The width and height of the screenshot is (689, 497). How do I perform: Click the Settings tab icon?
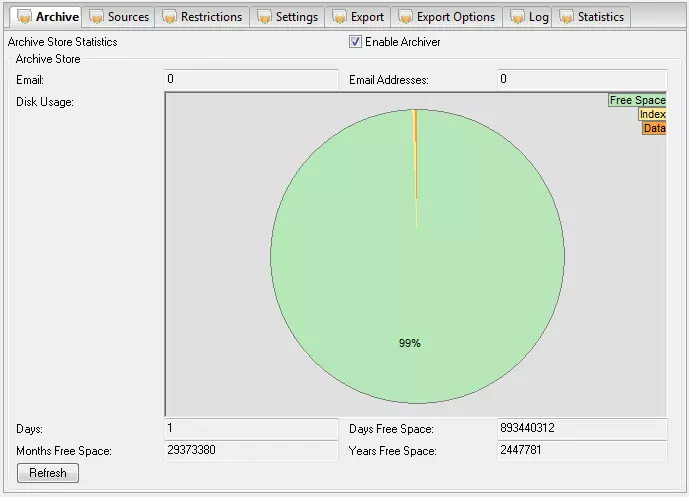pyautogui.click(x=264, y=17)
